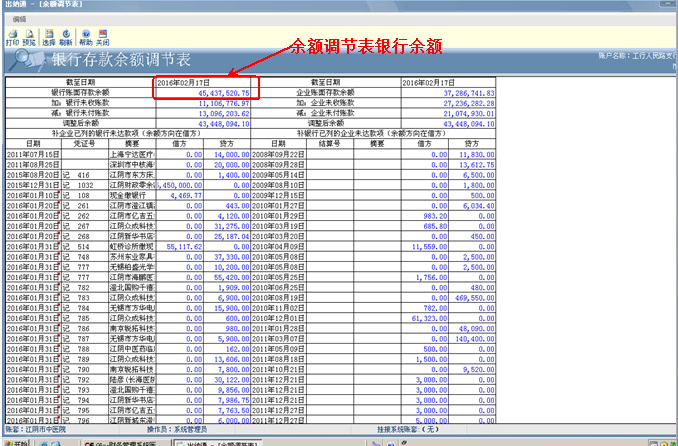
Task: Click value 27,236,282.28 for 企业未收账款
Action: 469,103
